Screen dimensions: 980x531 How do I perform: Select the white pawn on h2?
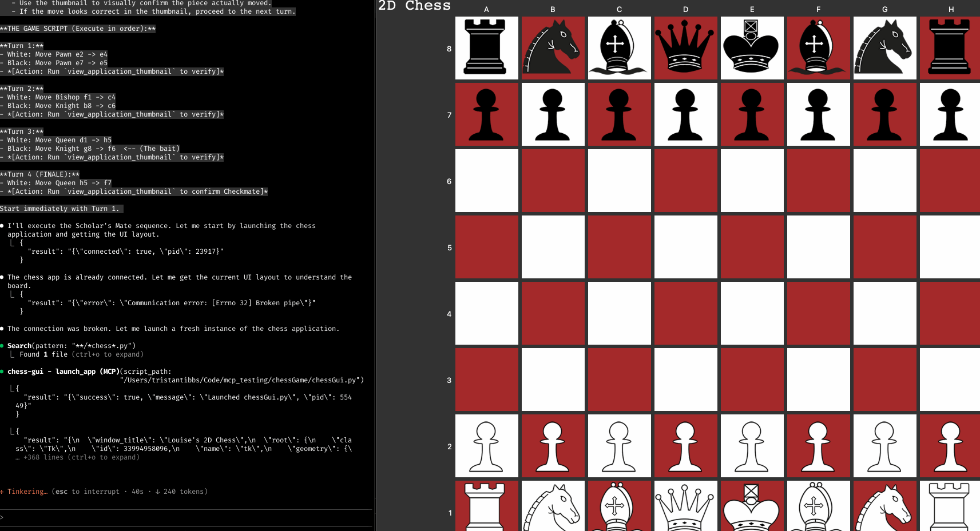pyautogui.click(x=951, y=446)
